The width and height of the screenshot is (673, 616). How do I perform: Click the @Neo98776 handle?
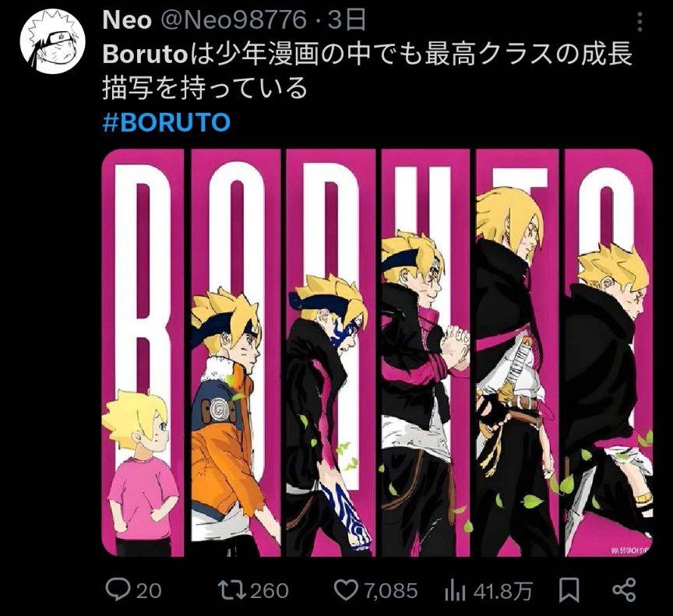pyautogui.click(x=233, y=20)
